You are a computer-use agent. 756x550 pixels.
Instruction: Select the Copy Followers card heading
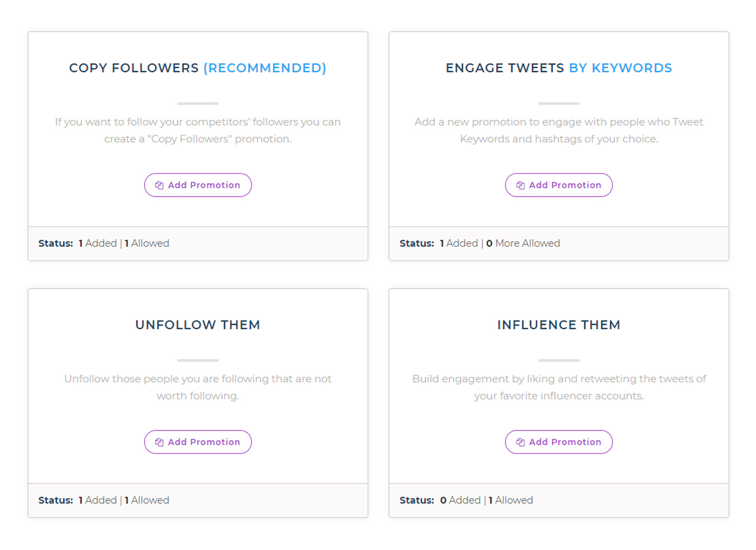click(x=134, y=68)
